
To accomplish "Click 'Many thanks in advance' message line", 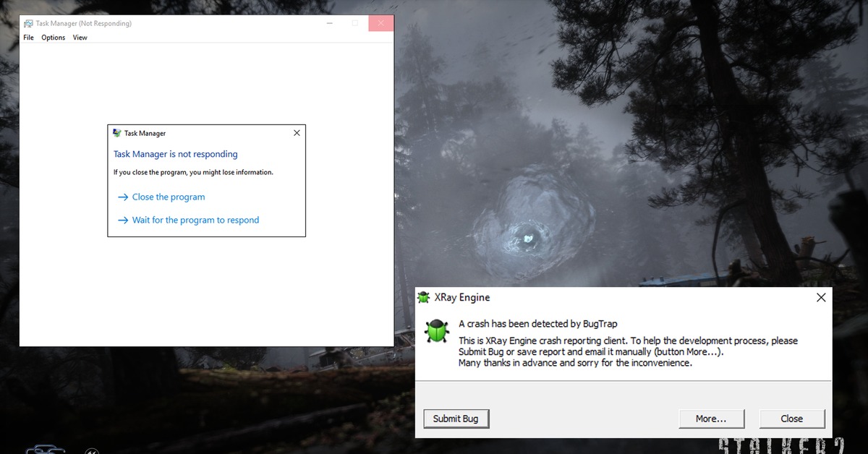I will click(576, 363).
